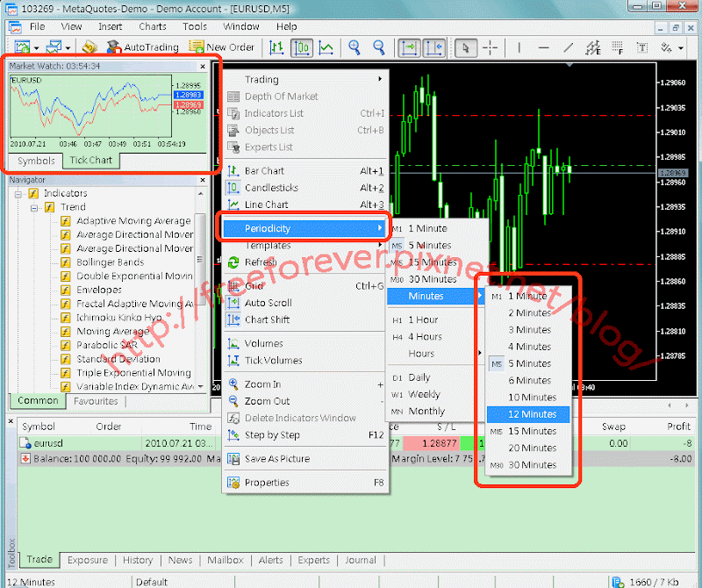Select the text label tool
This screenshot has height=588, width=702.
pyautogui.click(x=642, y=47)
